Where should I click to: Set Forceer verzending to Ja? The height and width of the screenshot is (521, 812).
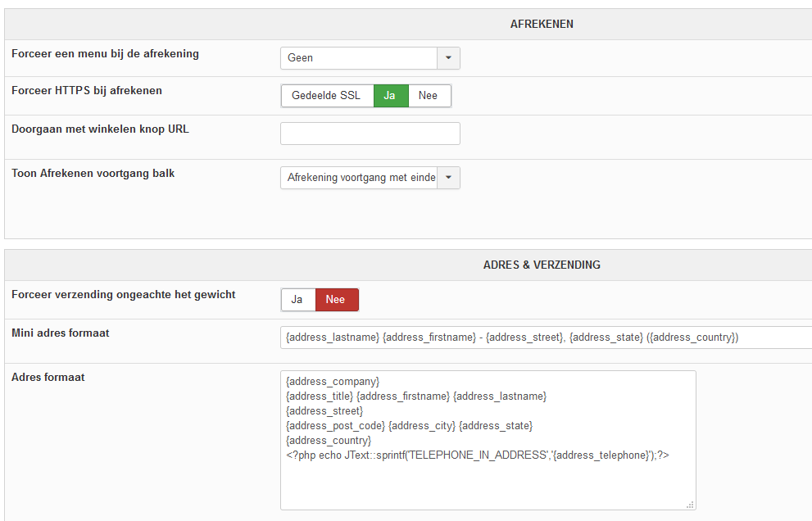298,300
